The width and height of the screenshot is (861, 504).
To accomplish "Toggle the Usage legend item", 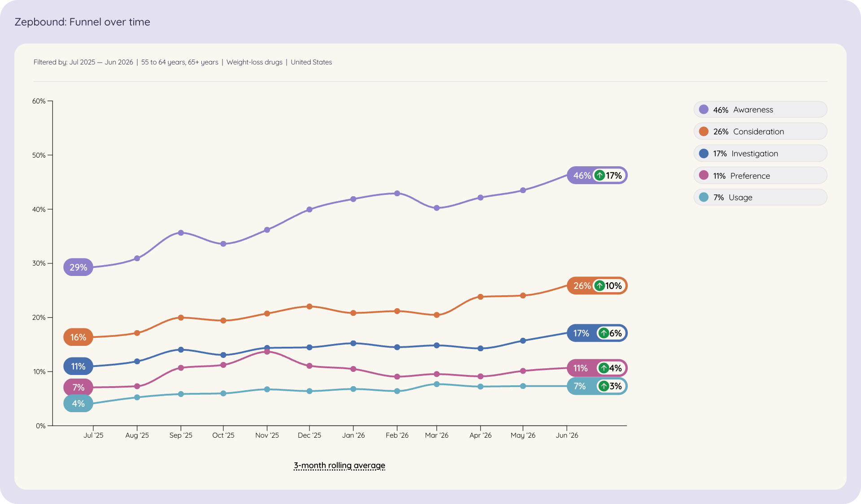I will click(x=760, y=198).
